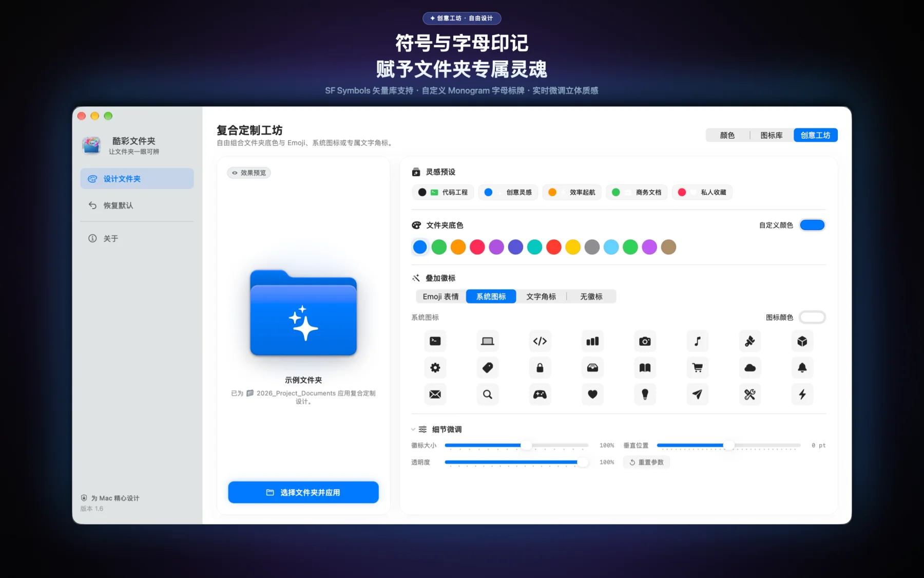Choose the bell system icon
924x578 pixels.
(x=802, y=368)
